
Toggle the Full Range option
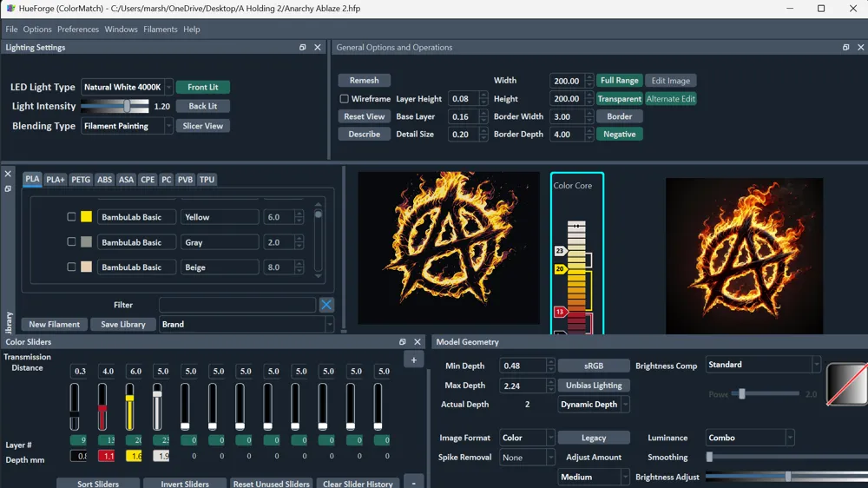620,80
